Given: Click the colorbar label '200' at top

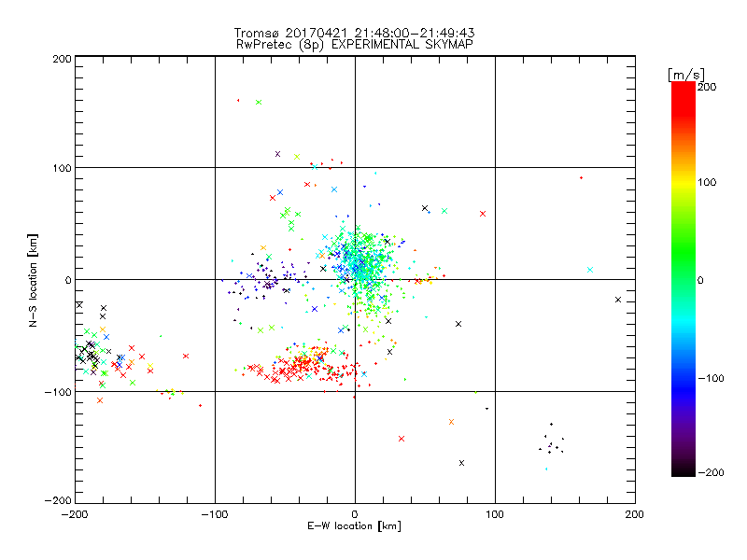Looking at the screenshot, I should pyautogui.click(x=707, y=87).
